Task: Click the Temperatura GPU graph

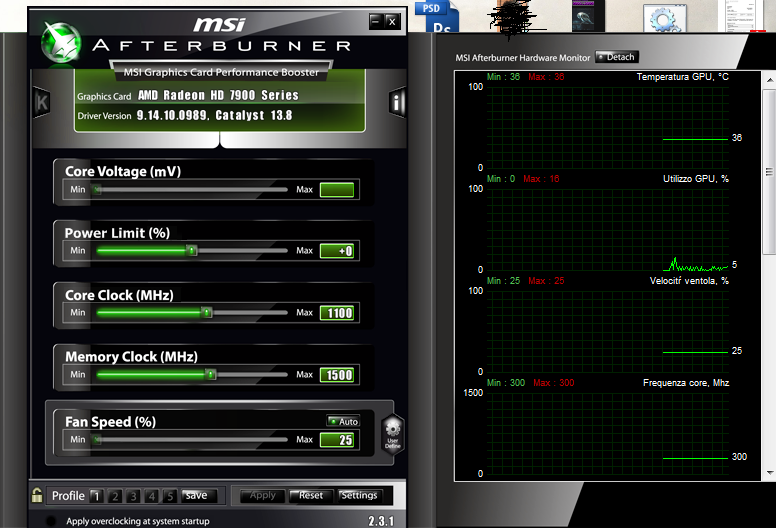Action: click(608, 128)
